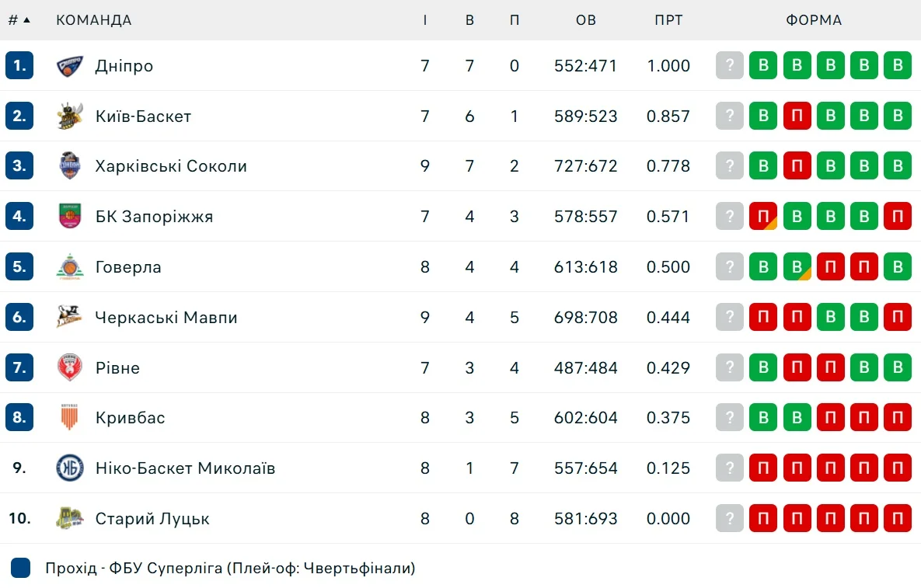Click БК Запоріжжя's first red П form badge
921x588 pixels.
click(x=763, y=217)
